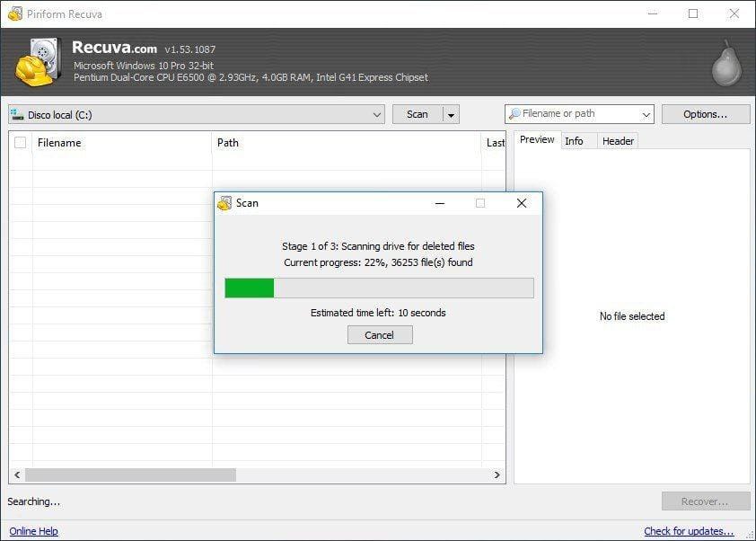Click the Scan dialog title icon
Image resolution: width=756 pixels, height=541 pixels.
tap(225, 203)
